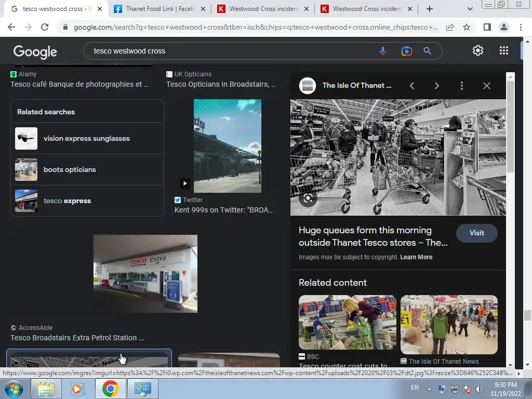Expand the tab search dropdown
The height and width of the screenshot is (399, 532).
pos(470,9)
